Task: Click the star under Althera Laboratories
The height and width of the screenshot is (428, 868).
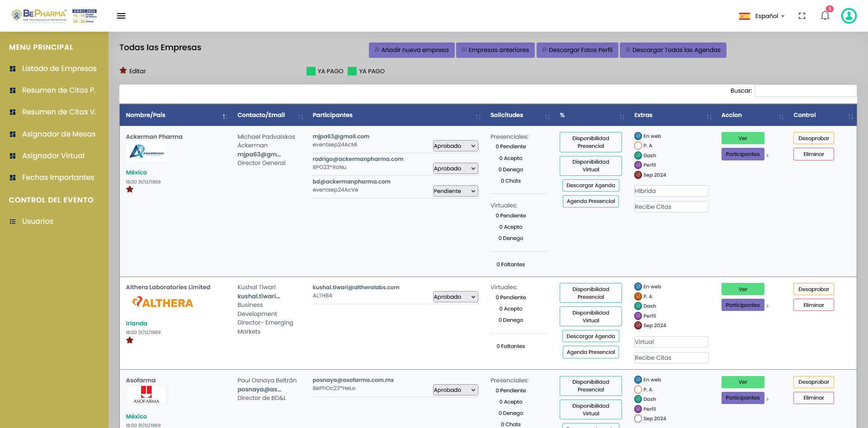Action: click(x=130, y=340)
